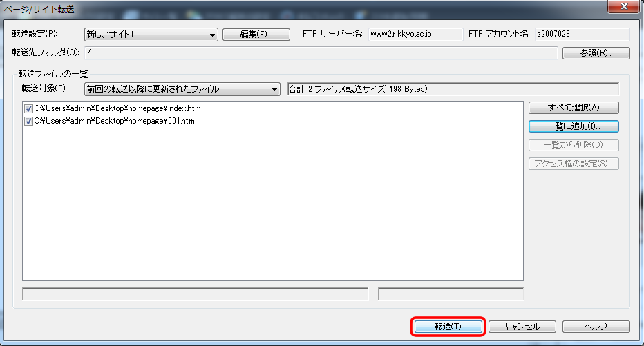
Task: Open the 転送対象 dropdown of updated files
Action: tap(182, 89)
